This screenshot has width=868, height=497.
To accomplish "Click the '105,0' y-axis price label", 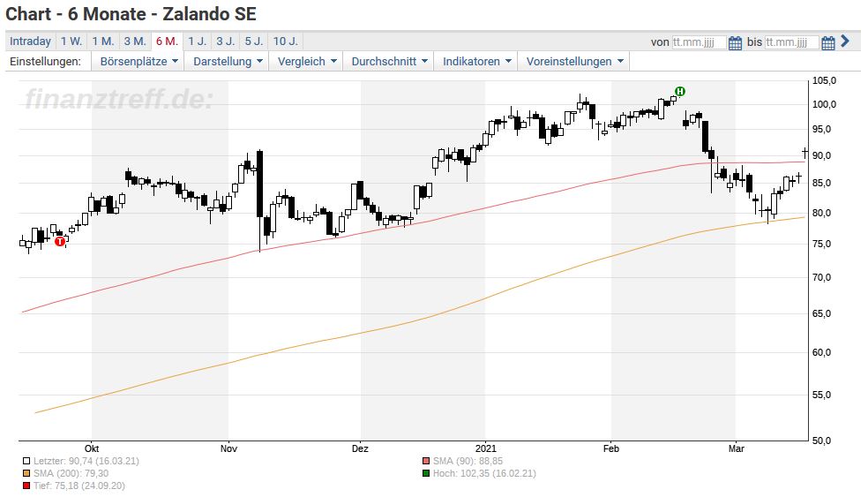I will pos(824,81).
